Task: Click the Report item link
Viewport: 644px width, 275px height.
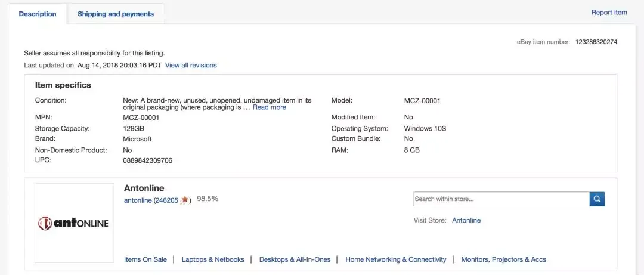Action: tap(609, 13)
